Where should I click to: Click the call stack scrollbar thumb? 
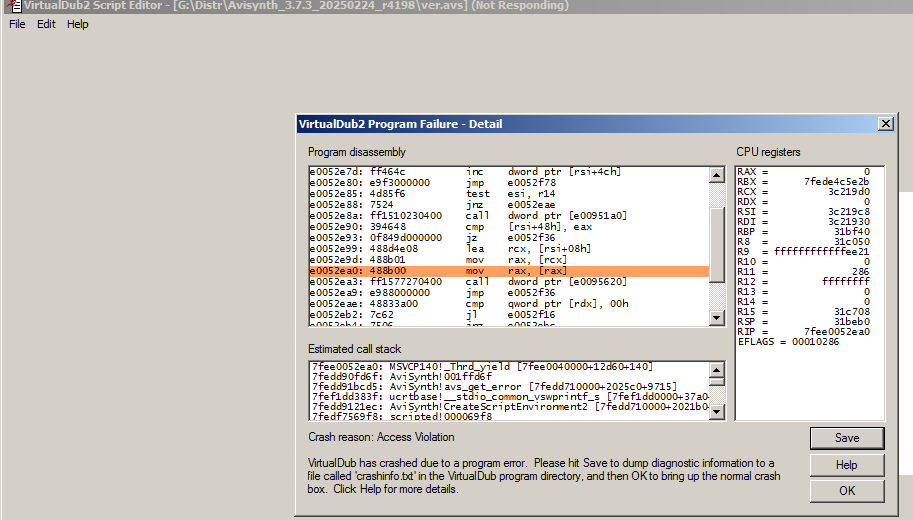[x=717, y=382]
